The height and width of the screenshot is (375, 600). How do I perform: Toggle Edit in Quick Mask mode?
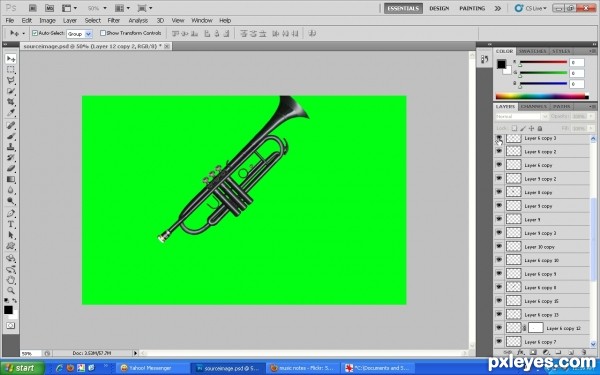(11, 326)
